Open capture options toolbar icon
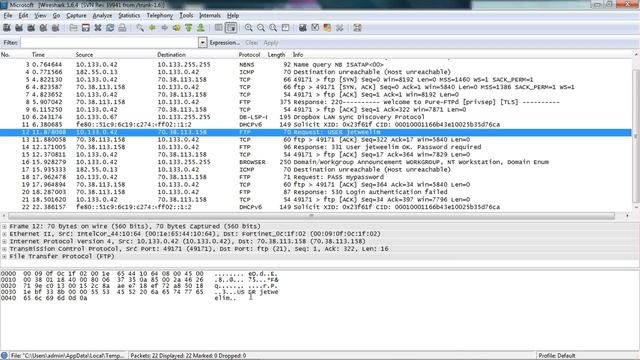The height and width of the screenshot is (360, 640). (19, 28)
